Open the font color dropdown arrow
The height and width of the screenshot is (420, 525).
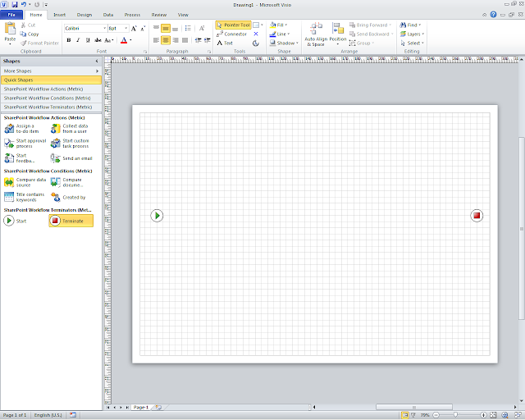tap(130, 40)
